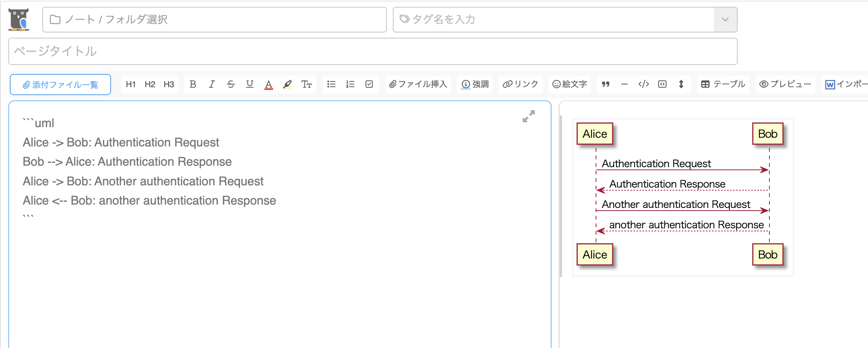
Task: Click the 'Bob --> Alice: Authentication Response' line
Action: pyautogui.click(x=127, y=162)
